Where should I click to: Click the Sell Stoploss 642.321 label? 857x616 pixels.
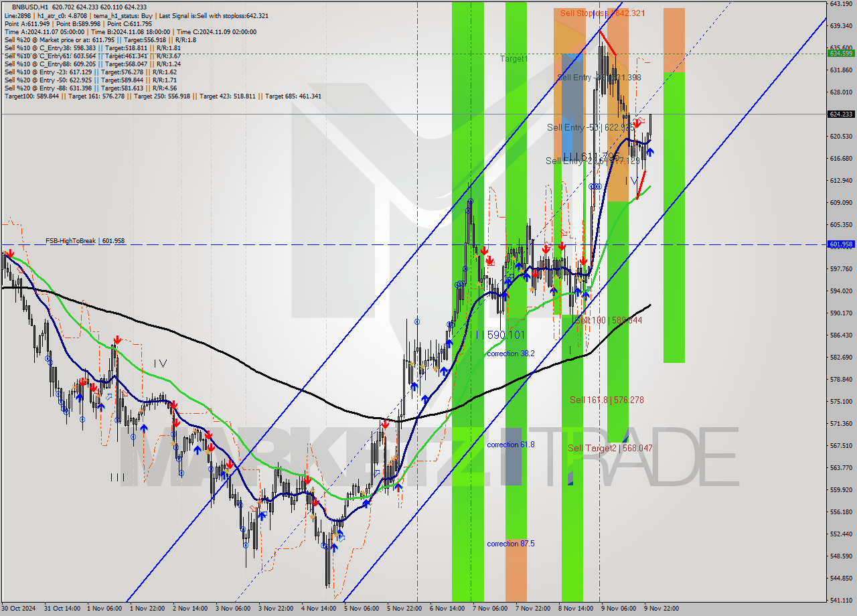click(x=603, y=13)
